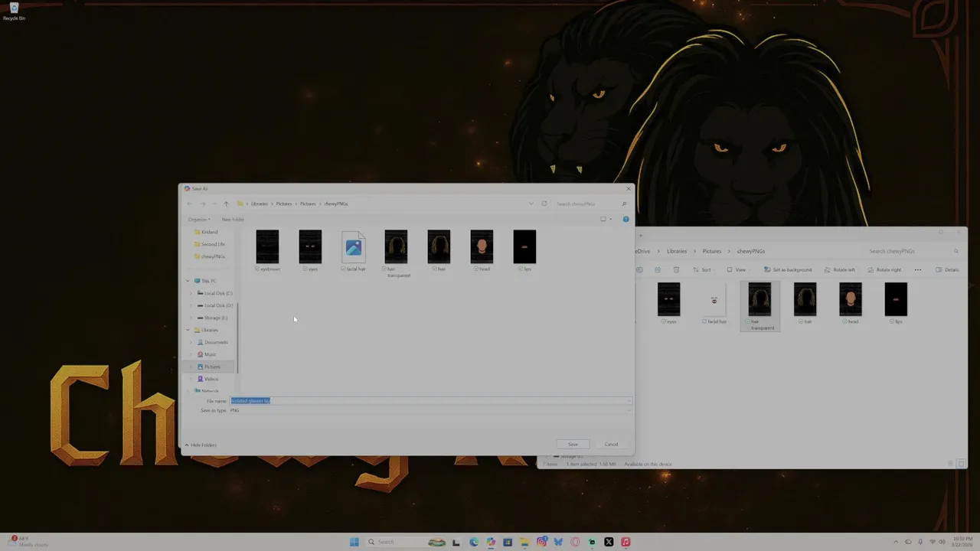980x551 pixels.
Task: Expand Local Disk (D:) tree node
Action: pyautogui.click(x=191, y=305)
